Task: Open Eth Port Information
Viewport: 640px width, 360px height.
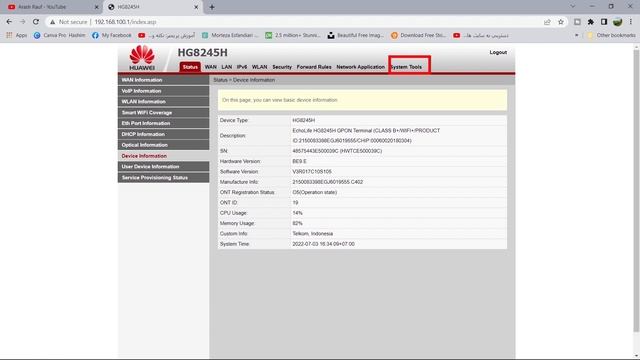Action: coord(164,123)
